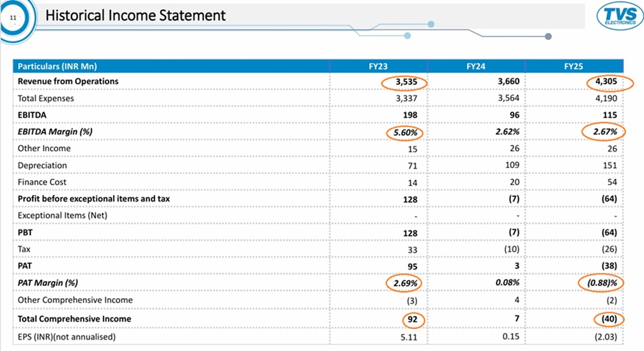This screenshot has height=351, width=644.
Task: Click the circled FY23 revenue value 3,535
Action: pyautogui.click(x=405, y=81)
